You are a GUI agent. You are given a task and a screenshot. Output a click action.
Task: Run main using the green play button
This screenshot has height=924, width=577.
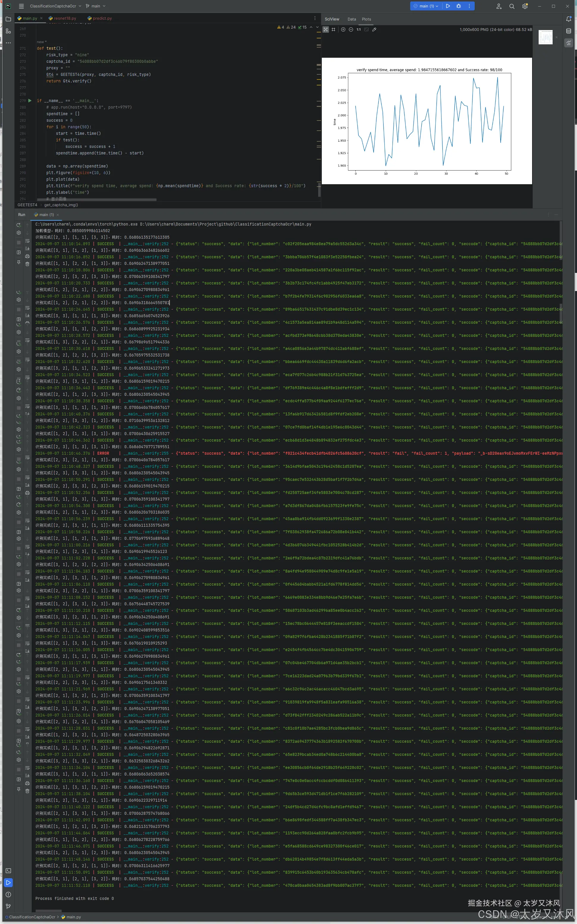point(448,6)
